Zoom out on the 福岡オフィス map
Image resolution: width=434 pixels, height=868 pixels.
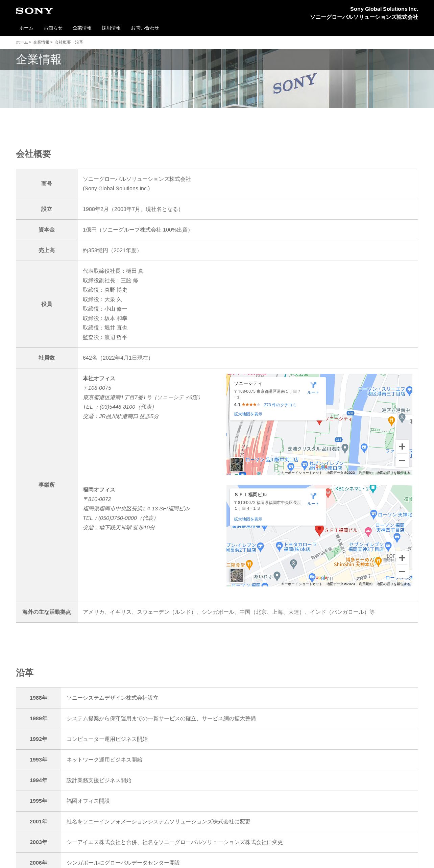pos(402,572)
